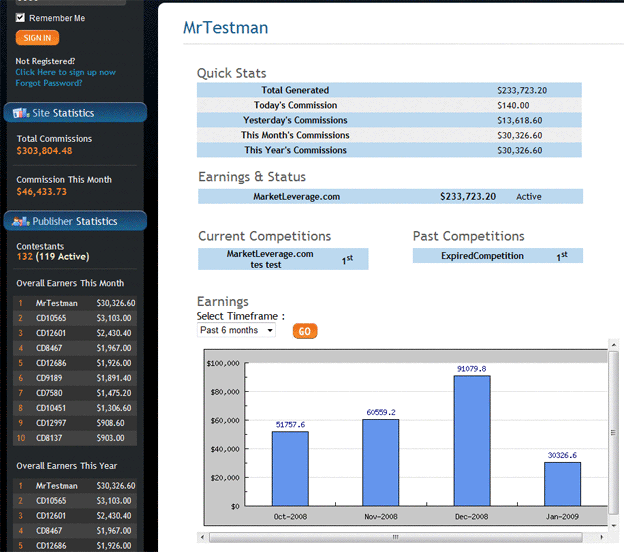Click the Contestants count 132 (119 Active)
Viewport: 624px width, 552px height.
click(x=53, y=257)
